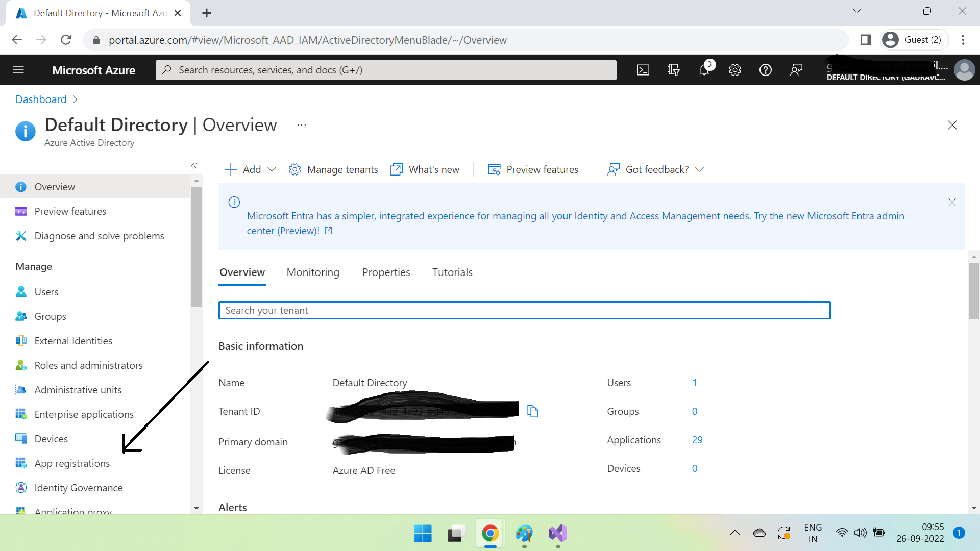Switch to Properties tab
The image size is (980, 551).
tap(386, 272)
